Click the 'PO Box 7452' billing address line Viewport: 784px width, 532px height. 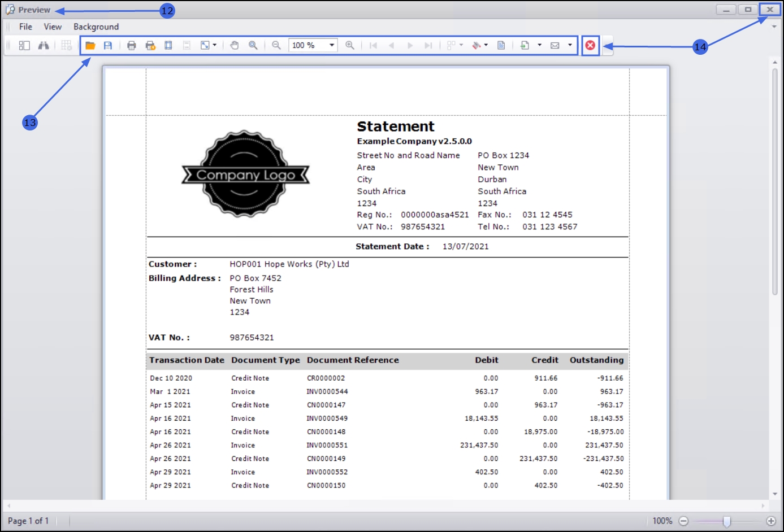[255, 278]
